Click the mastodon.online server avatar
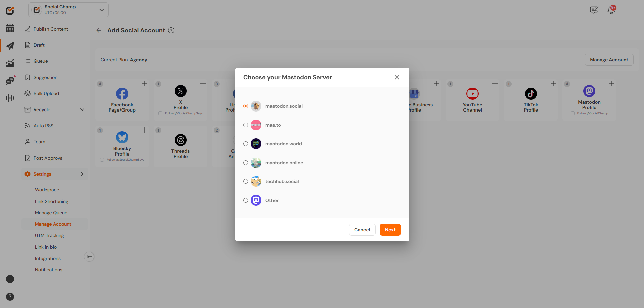The height and width of the screenshot is (308, 644). 256,163
